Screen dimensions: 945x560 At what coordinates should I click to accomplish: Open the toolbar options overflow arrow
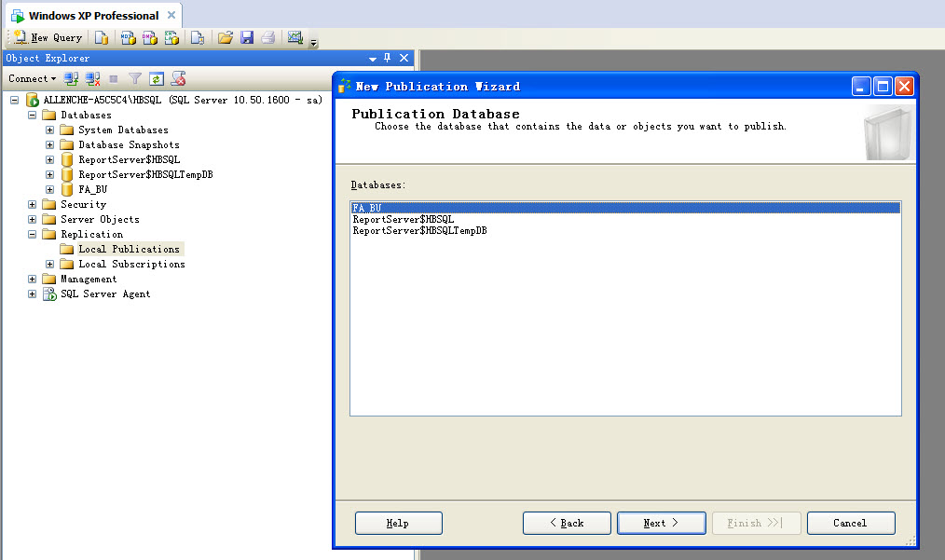[x=313, y=42]
